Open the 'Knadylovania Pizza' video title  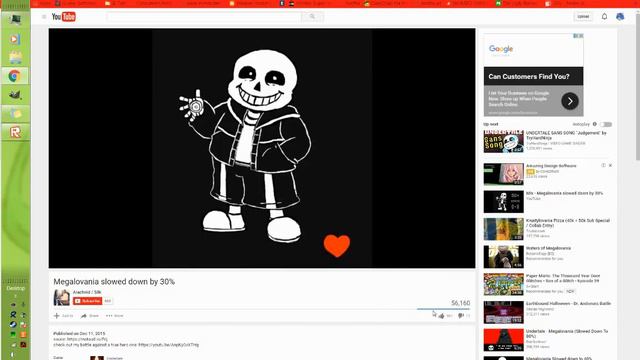click(x=567, y=223)
